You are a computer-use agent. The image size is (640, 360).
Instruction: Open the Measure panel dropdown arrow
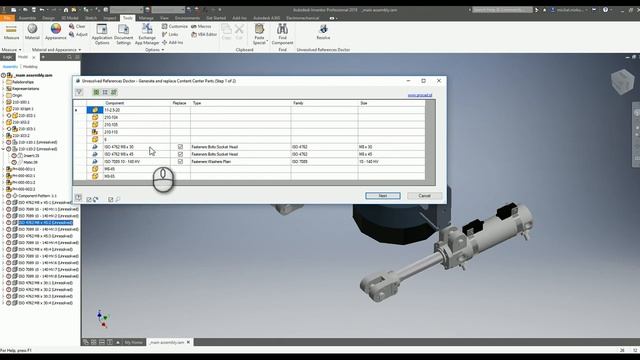tap(20, 50)
